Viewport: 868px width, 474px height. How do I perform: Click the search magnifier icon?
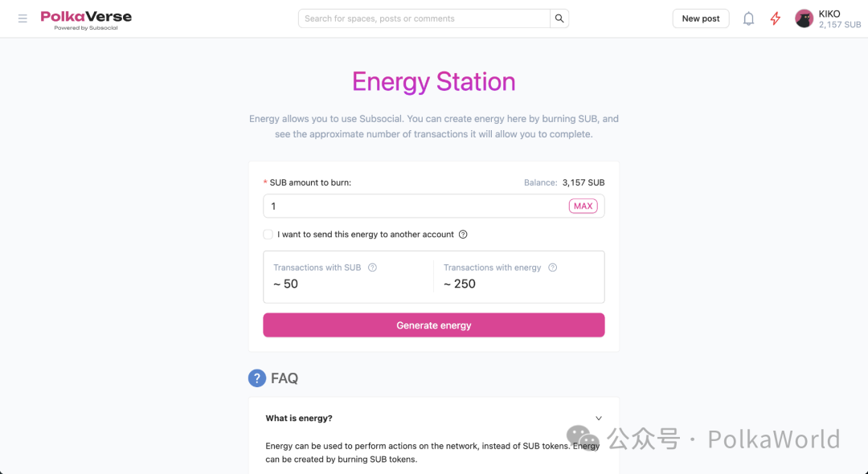(559, 18)
